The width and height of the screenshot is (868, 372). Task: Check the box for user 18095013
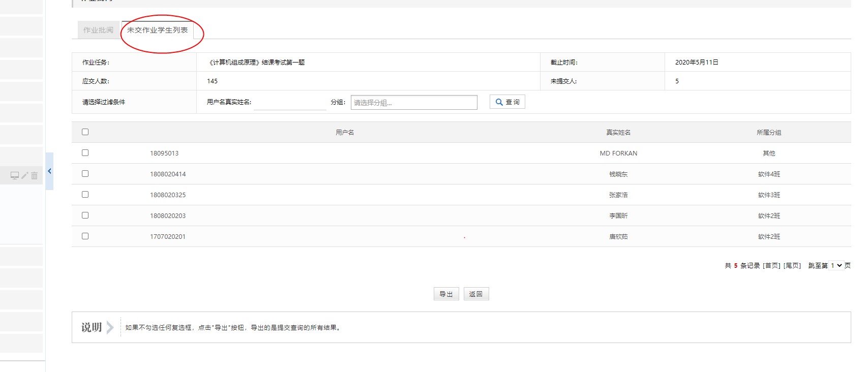[x=85, y=153]
